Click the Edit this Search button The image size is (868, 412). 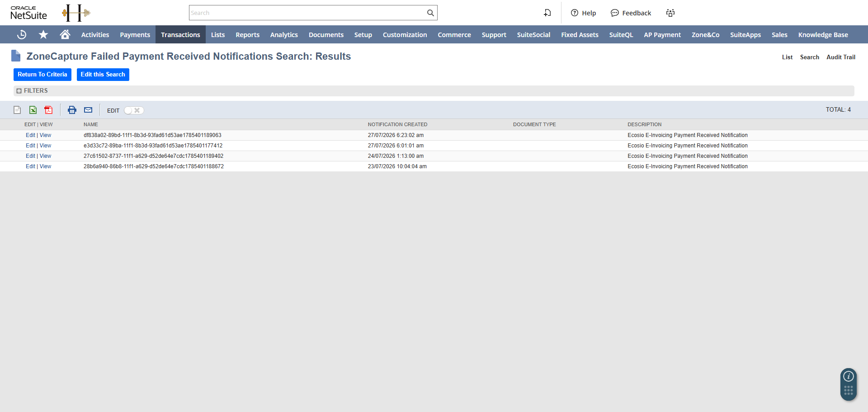pyautogui.click(x=103, y=75)
